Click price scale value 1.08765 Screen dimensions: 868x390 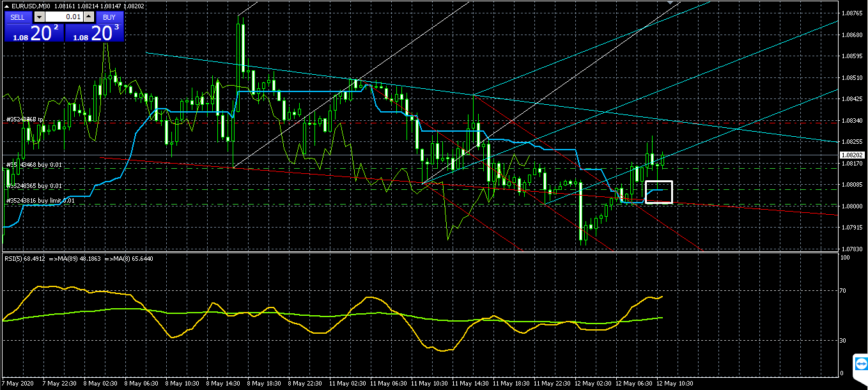click(x=853, y=13)
